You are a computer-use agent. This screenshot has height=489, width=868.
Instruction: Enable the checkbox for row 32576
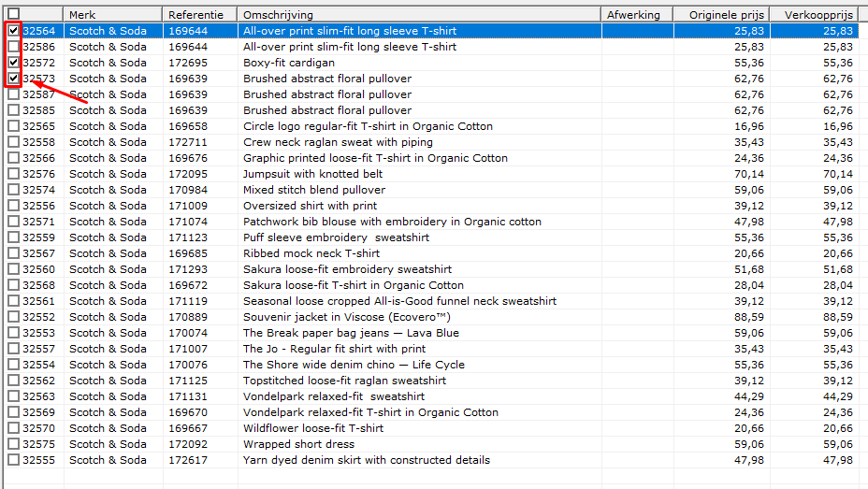click(x=14, y=174)
